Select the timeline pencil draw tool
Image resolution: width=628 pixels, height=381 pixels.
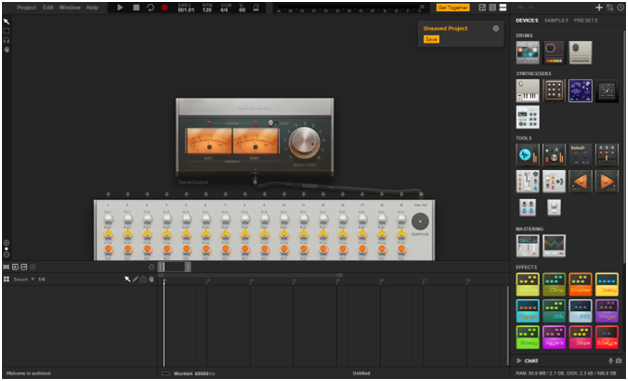tap(135, 279)
